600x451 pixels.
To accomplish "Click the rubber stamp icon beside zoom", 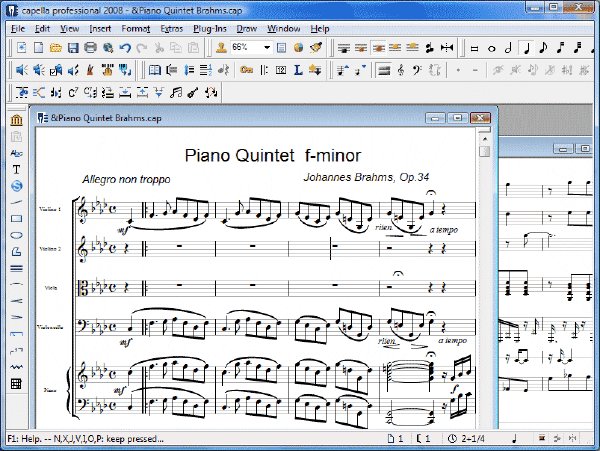I will [221, 48].
